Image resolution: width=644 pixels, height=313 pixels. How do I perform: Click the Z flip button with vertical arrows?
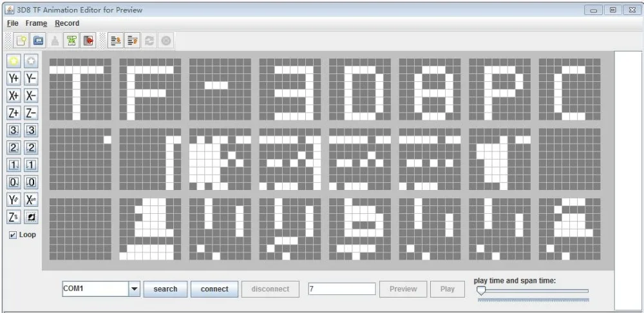click(14, 217)
